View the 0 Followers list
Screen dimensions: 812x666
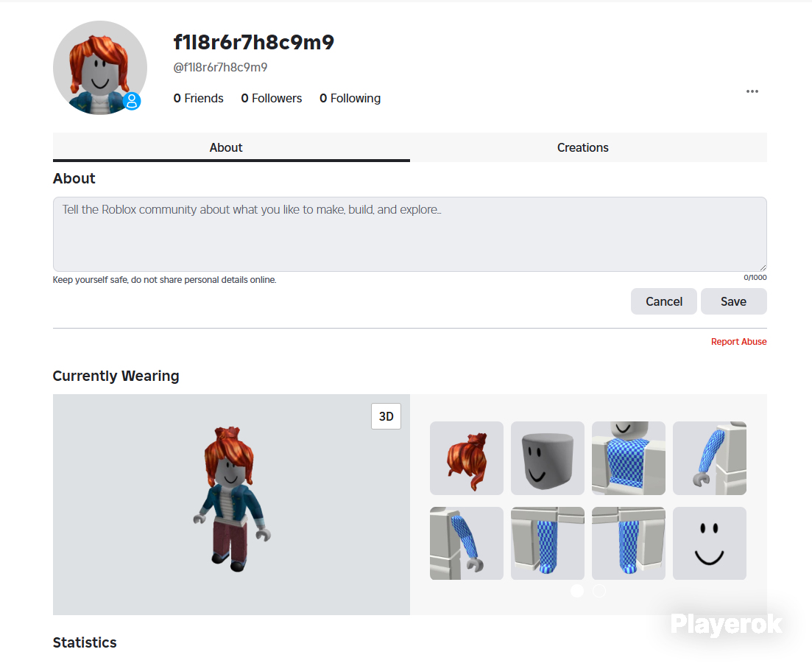[x=272, y=99]
